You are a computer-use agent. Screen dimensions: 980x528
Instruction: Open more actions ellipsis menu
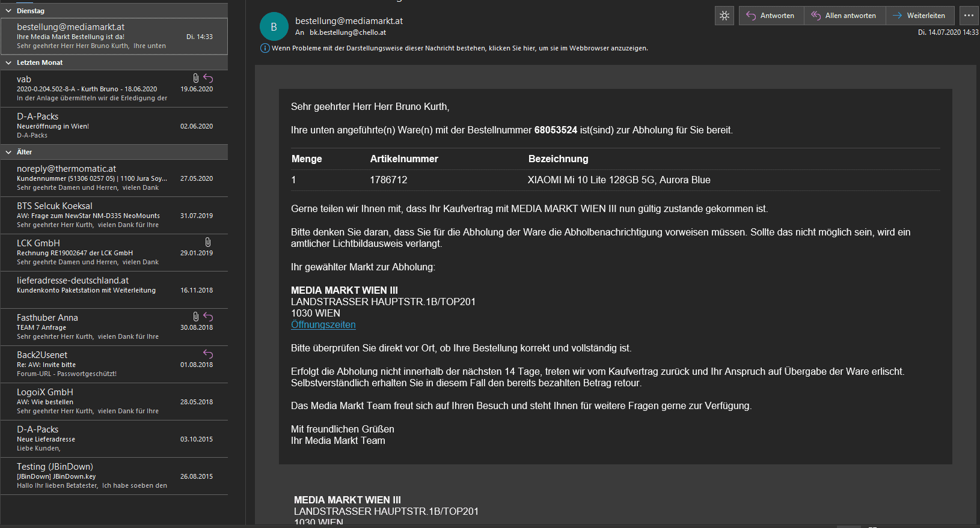(x=969, y=16)
